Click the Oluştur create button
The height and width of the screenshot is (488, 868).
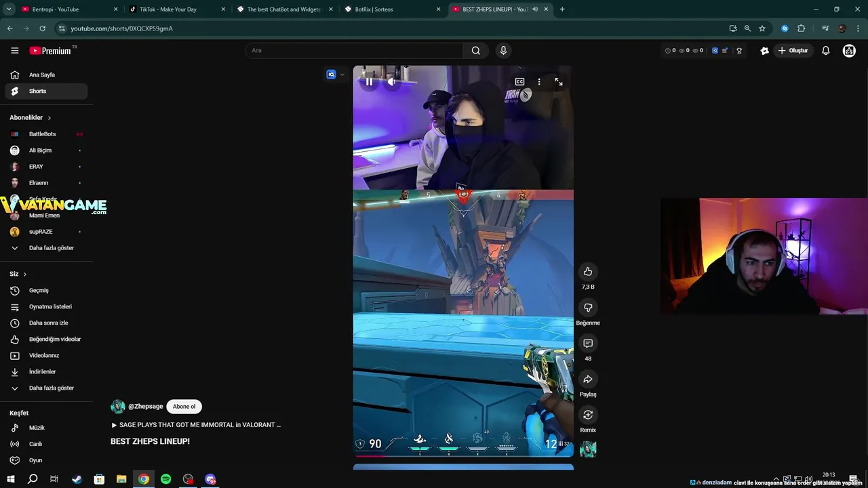(x=793, y=51)
